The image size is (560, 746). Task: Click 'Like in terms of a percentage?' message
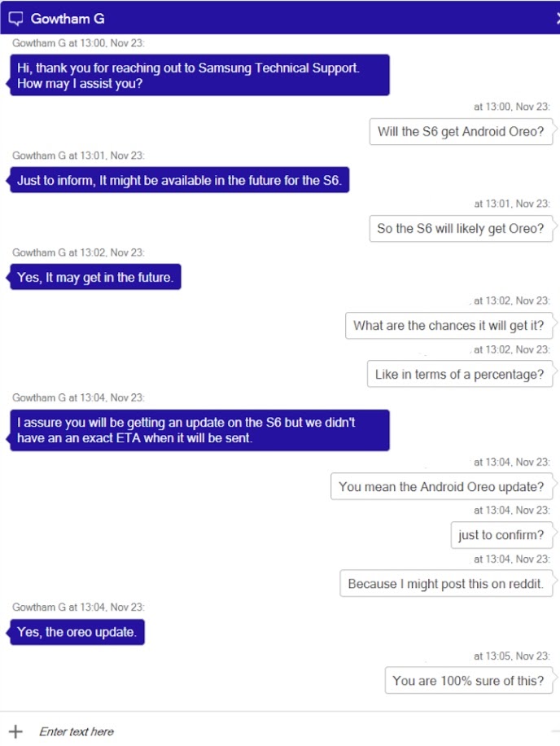[460, 374]
